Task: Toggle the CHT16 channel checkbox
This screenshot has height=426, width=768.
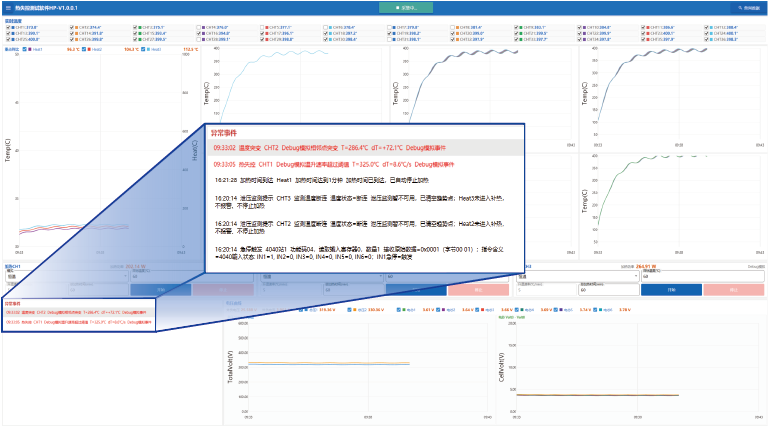Action: click(x=198, y=33)
